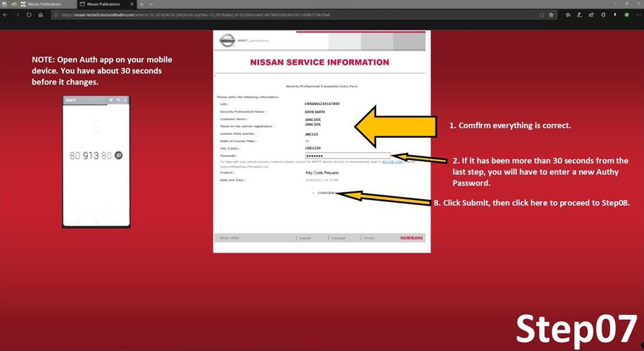Close the active Nissan Publications tab

[x=132, y=4]
